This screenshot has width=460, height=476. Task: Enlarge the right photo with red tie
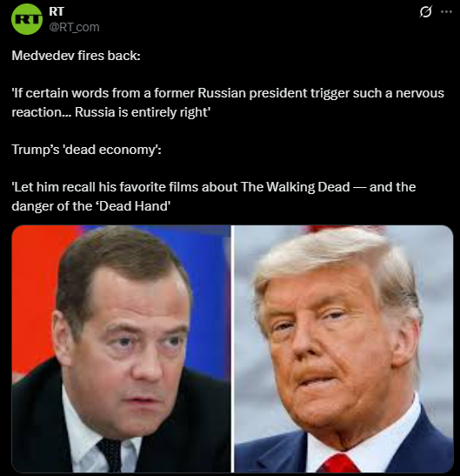pos(343,348)
